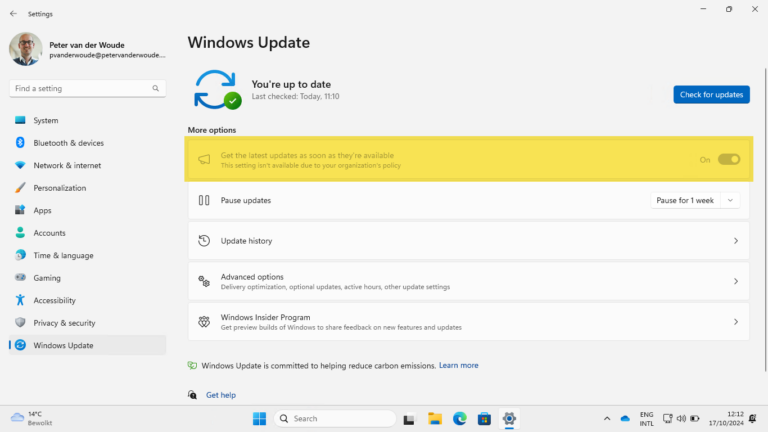Click the Get help link
The width and height of the screenshot is (768, 432).
coord(221,395)
